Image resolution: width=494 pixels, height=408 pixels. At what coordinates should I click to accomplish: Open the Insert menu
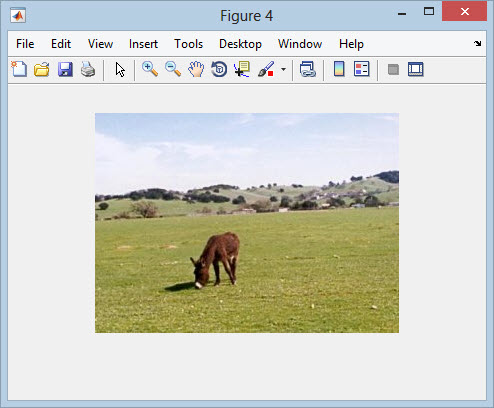pyautogui.click(x=143, y=44)
